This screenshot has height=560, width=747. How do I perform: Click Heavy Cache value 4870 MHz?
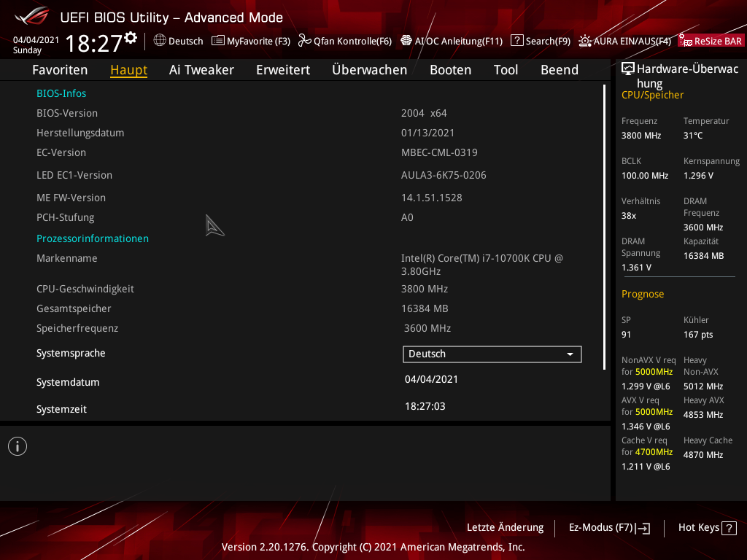click(703, 455)
